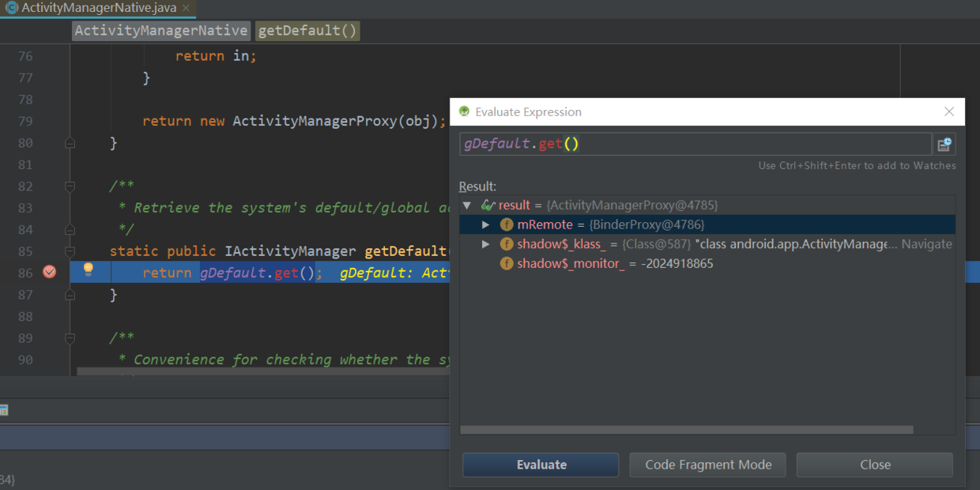This screenshot has width=980, height=490.
Task: Expand the shadow$_klass_ node
Action: (486, 244)
